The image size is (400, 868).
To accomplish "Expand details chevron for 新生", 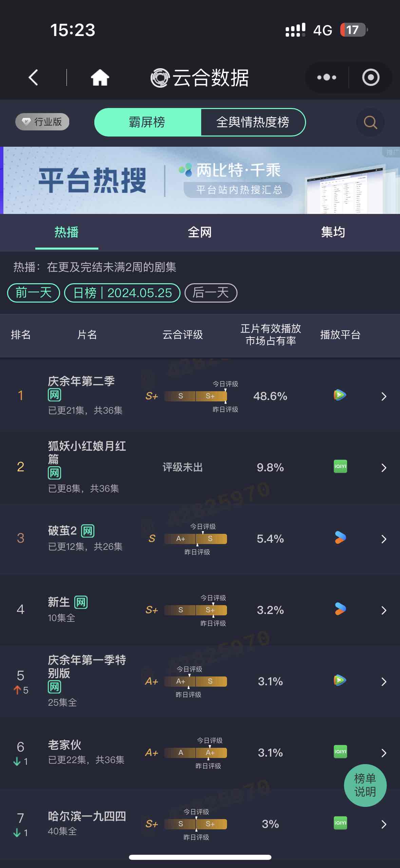I will click(x=384, y=610).
